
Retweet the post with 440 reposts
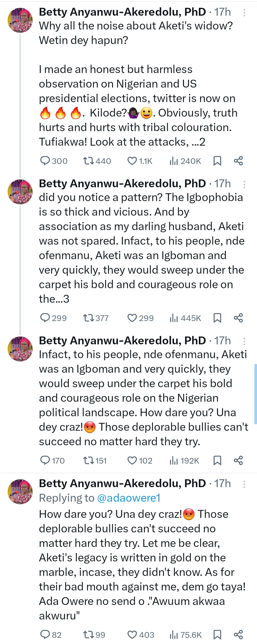(x=88, y=161)
